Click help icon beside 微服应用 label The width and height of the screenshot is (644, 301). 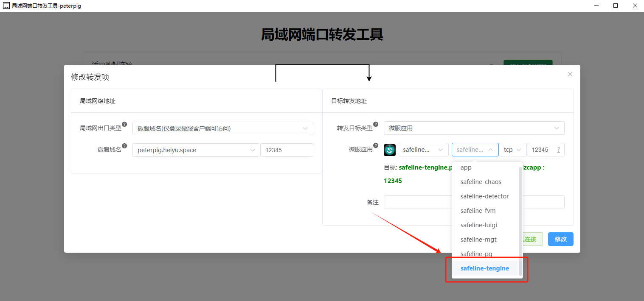click(x=376, y=146)
